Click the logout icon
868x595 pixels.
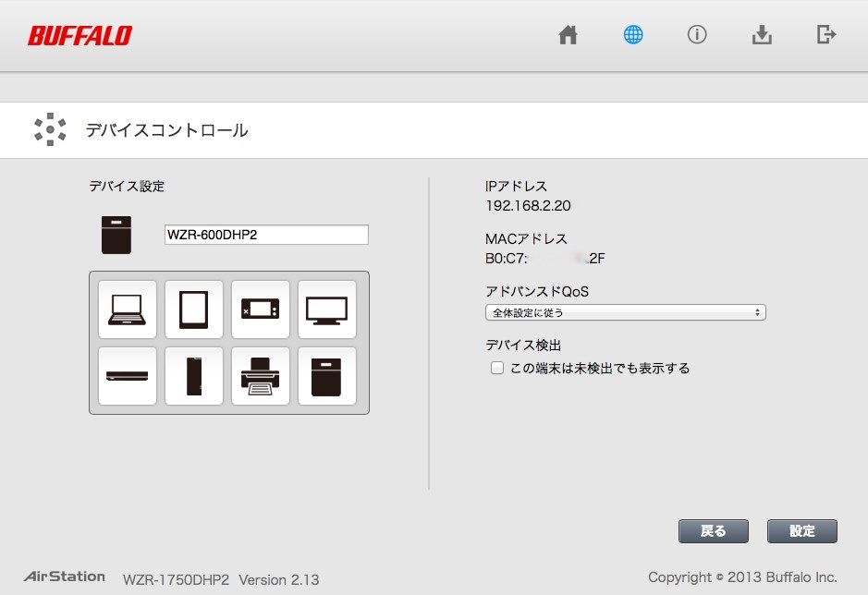(x=825, y=34)
